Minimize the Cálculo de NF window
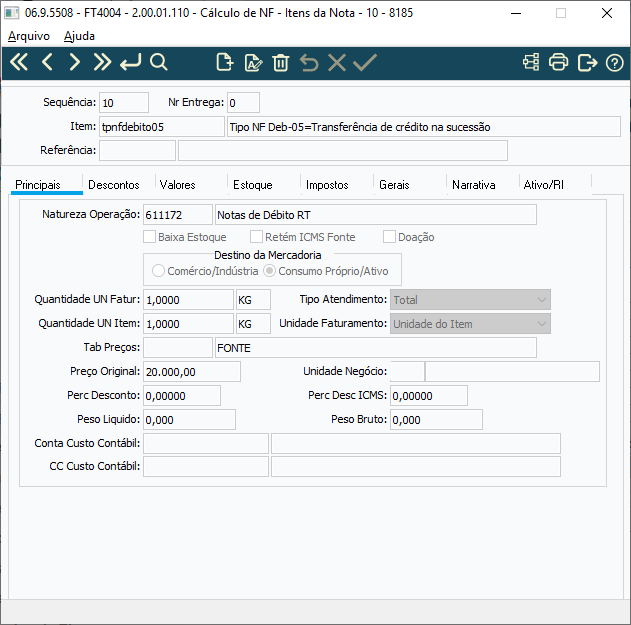Screen dimensions: 631x625 tap(516, 13)
